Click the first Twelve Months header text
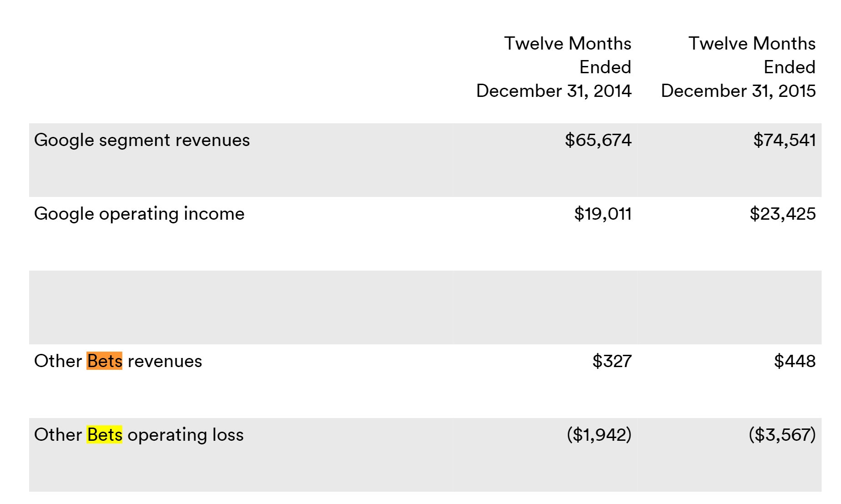This screenshot has height=504, width=841. tap(567, 44)
